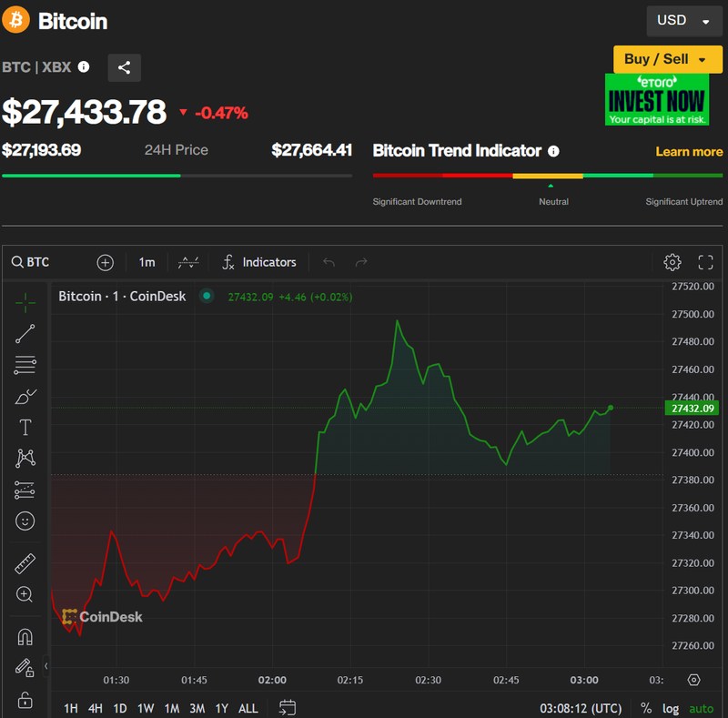Image resolution: width=728 pixels, height=718 pixels.
Task: Select the trend line drawing tool
Action: click(25, 334)
